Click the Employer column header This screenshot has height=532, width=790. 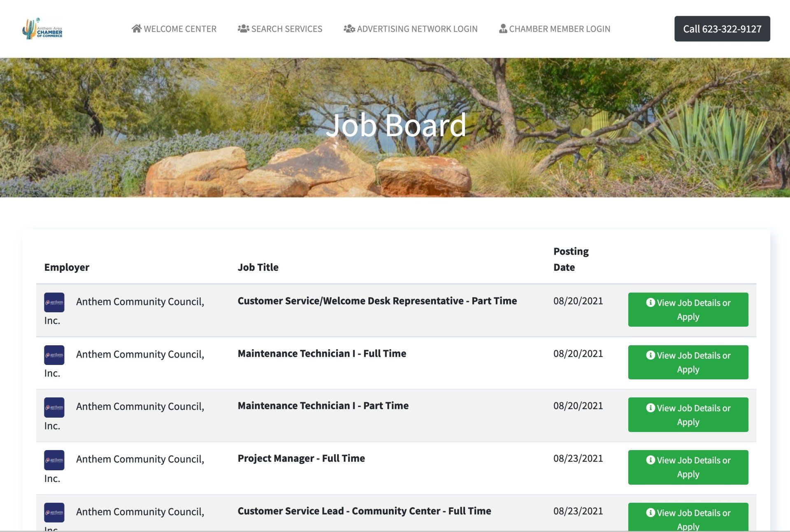pos(67,267)
